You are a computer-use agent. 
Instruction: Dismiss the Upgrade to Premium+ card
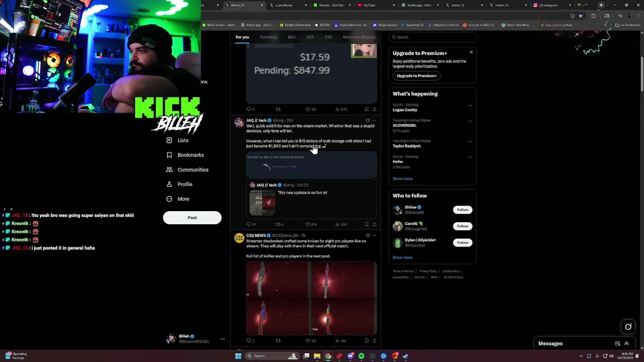point(471,52)
